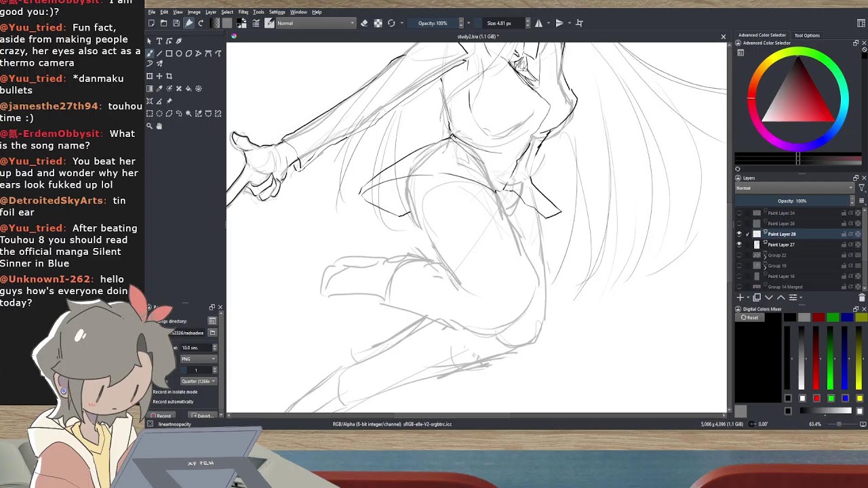Pick the Contiguous Selection magic wand
Image resolution: width=868 pixels, height=488 pixels.
pyautogui.click(x=189, y=113)
